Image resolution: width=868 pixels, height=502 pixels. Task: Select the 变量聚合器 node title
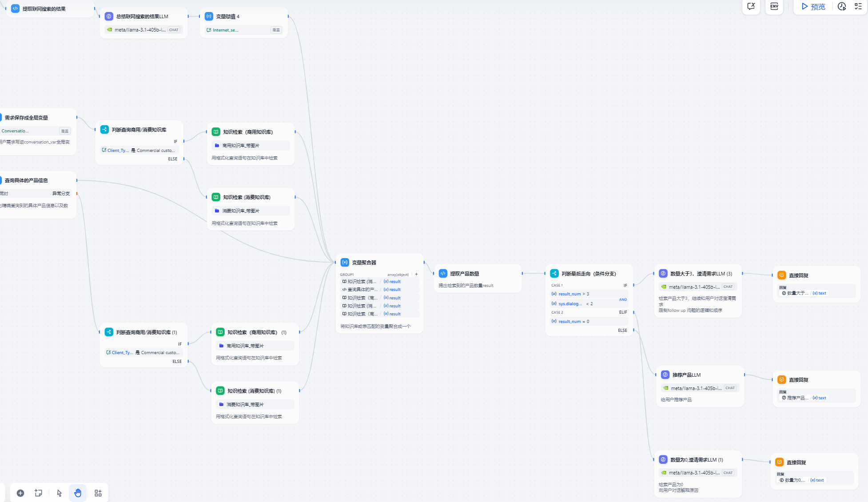point(364,263)
